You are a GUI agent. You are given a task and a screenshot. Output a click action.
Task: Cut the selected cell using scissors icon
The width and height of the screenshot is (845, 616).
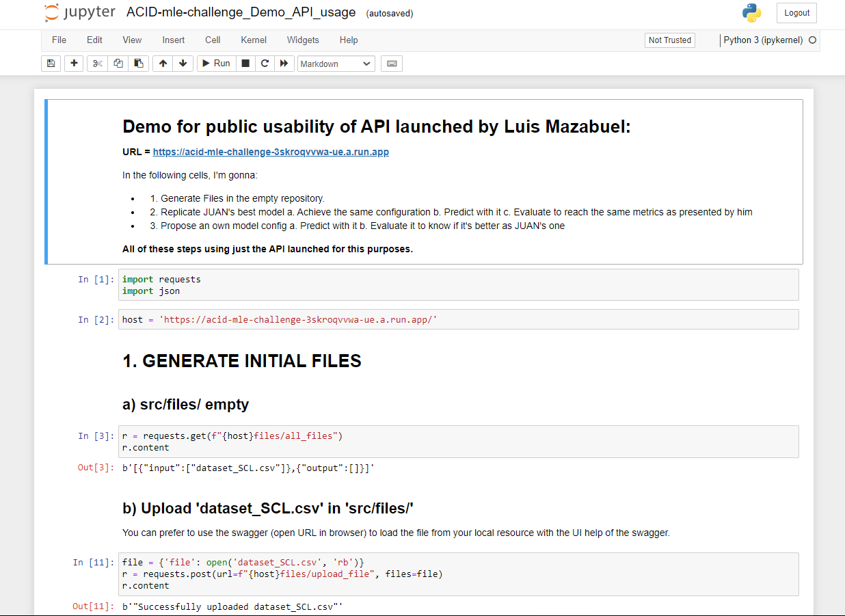pos(96,63)
